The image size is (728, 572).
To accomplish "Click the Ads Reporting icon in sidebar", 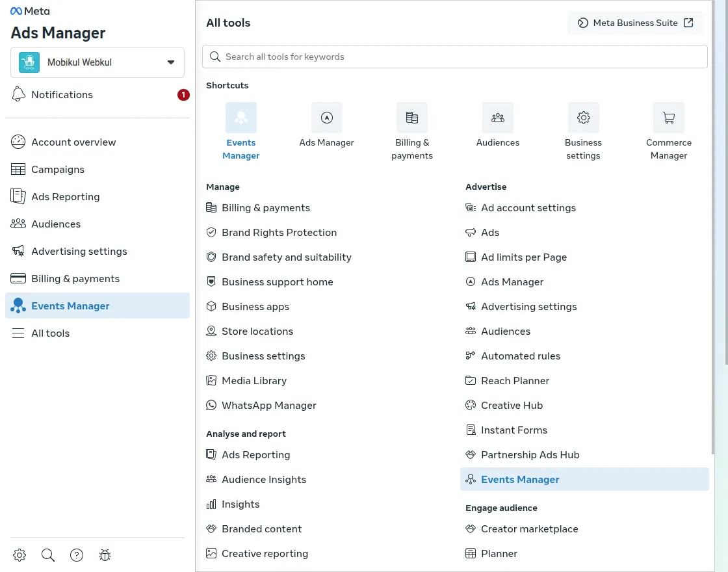I will (18, 196).
